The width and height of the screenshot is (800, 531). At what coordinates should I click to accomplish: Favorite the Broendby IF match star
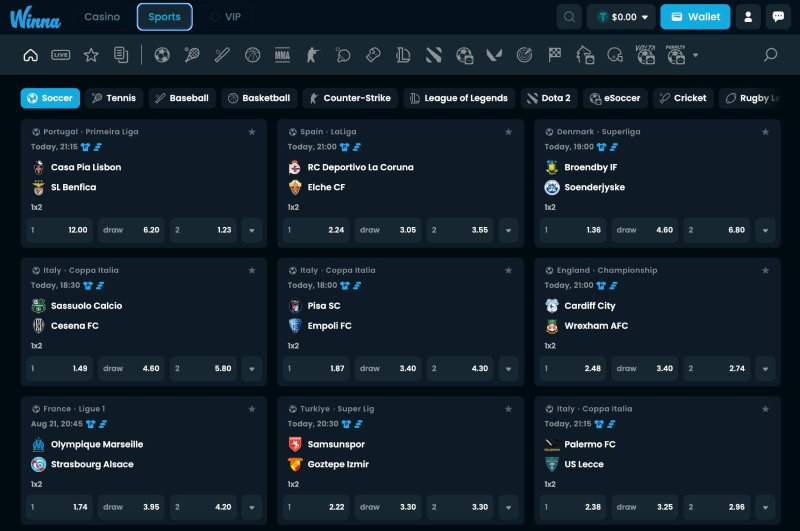(765, 132)
